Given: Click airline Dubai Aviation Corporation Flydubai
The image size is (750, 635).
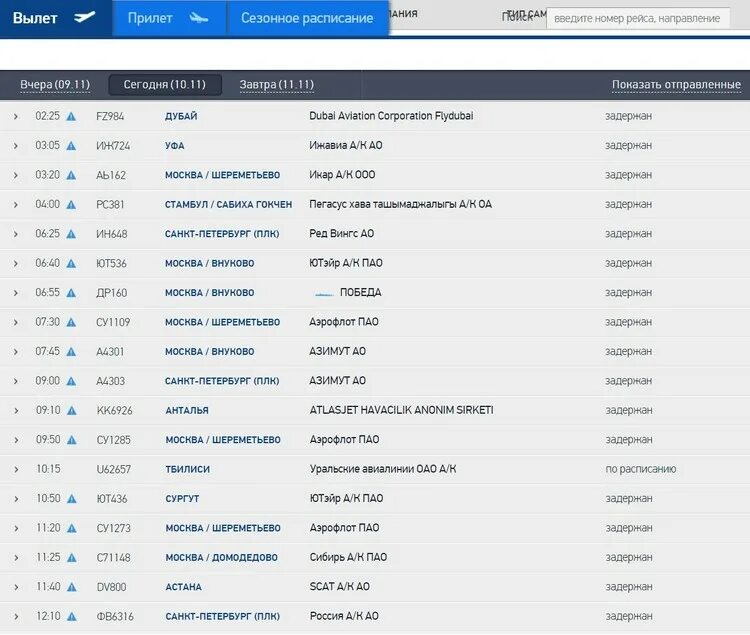Looking at the screenshot, I should click(391, 116).
